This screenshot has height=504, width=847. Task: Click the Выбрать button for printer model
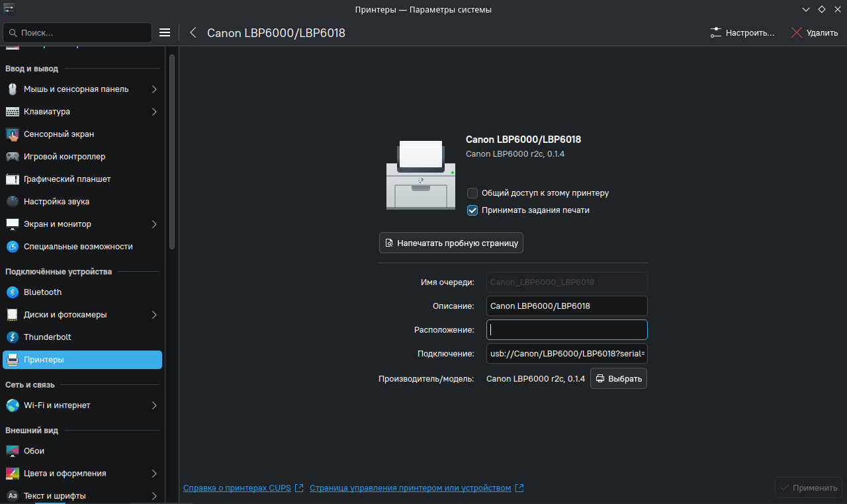[619, 379]
